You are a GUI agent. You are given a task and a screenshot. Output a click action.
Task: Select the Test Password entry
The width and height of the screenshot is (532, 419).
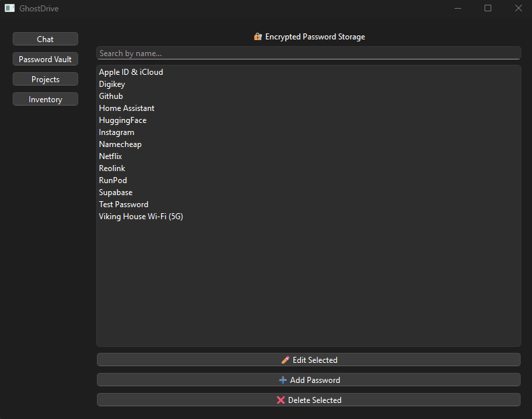pos(308,204)
